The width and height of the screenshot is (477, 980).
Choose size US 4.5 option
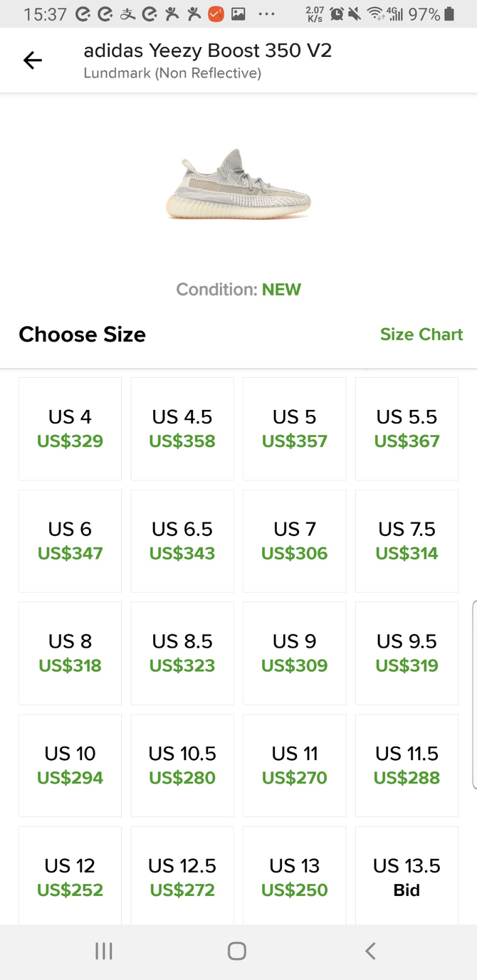[x=182, y=428]
